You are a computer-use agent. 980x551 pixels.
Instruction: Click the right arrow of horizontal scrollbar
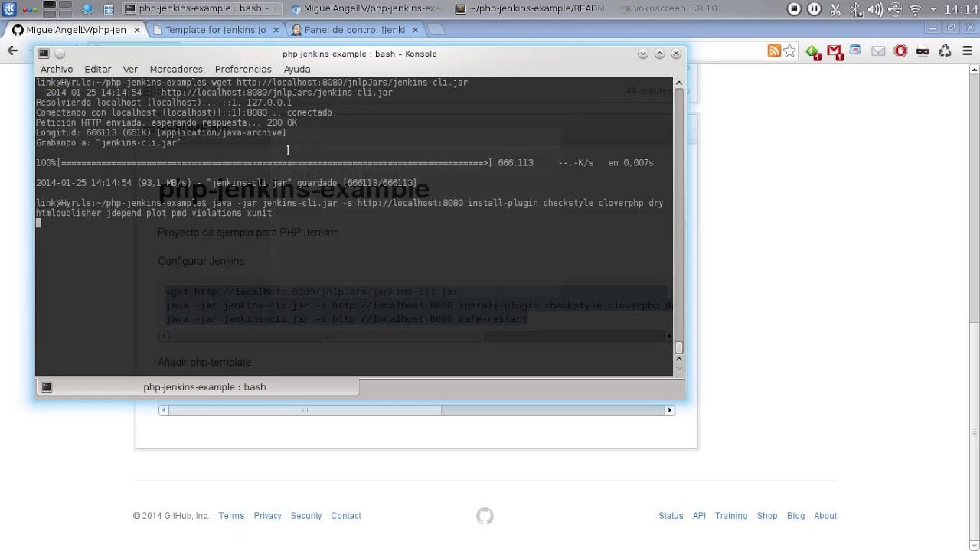(x=670, y=410)
